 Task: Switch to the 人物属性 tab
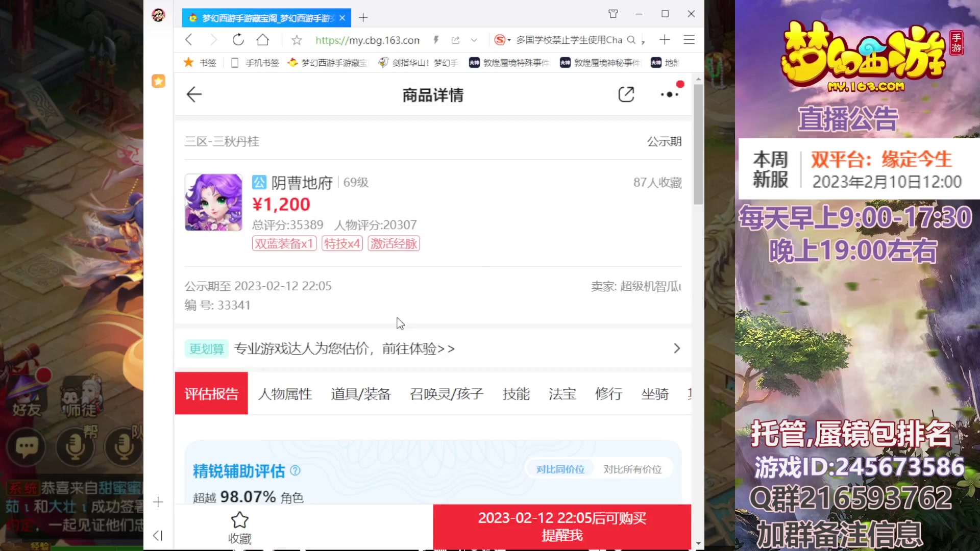pos(285,394)
